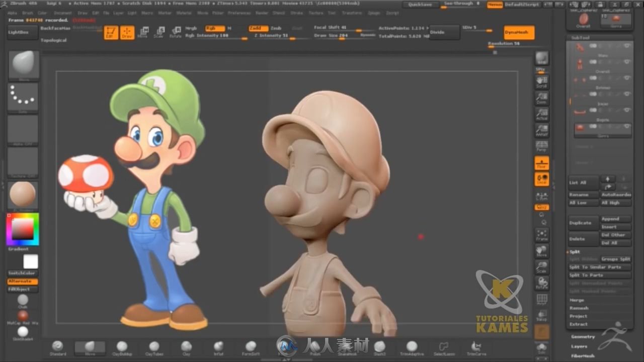Open the Stroke menu

(x=297, y=13)
